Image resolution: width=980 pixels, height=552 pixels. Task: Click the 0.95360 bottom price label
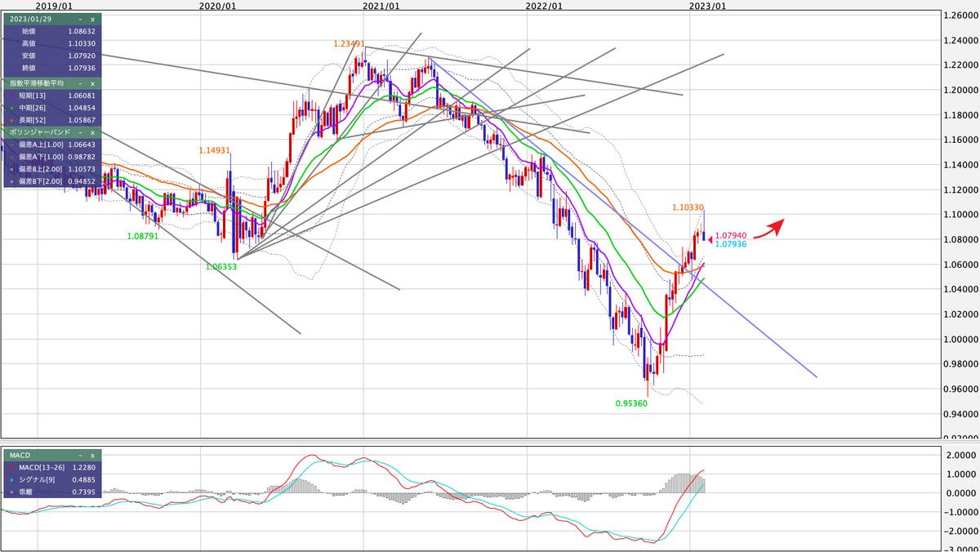point(630,404)
